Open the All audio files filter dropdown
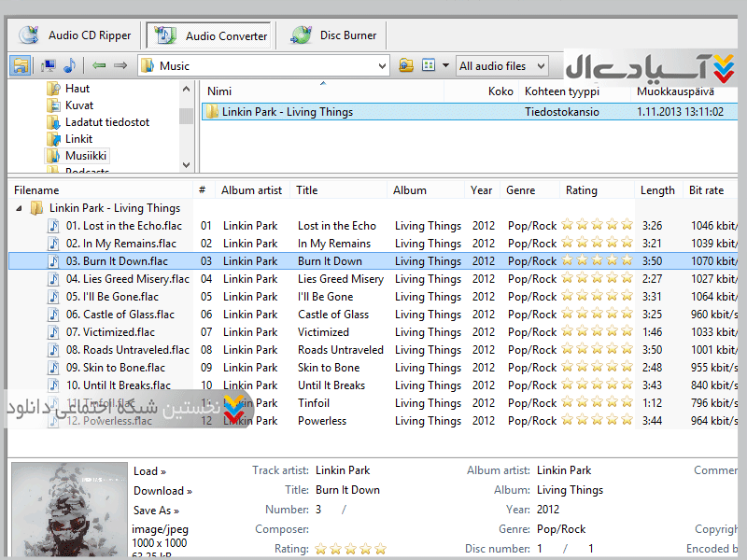The image size is (747, 560). (540, 66)
